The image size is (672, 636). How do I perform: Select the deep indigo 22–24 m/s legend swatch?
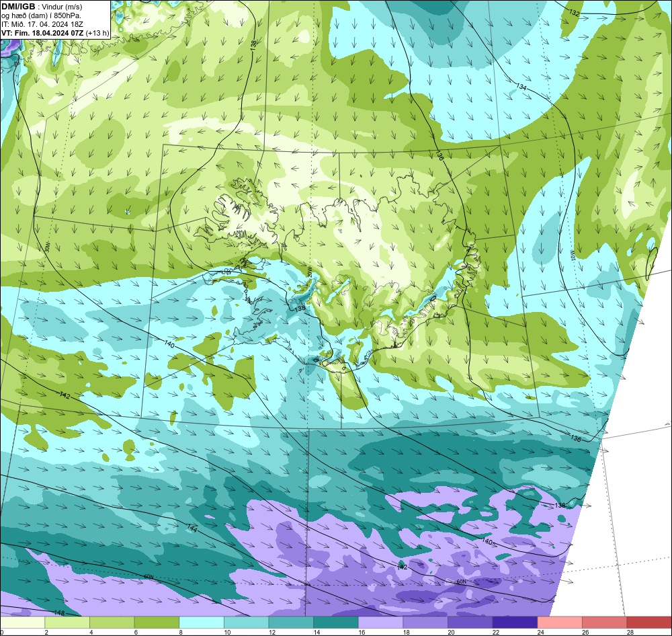(x=515, y=623)
